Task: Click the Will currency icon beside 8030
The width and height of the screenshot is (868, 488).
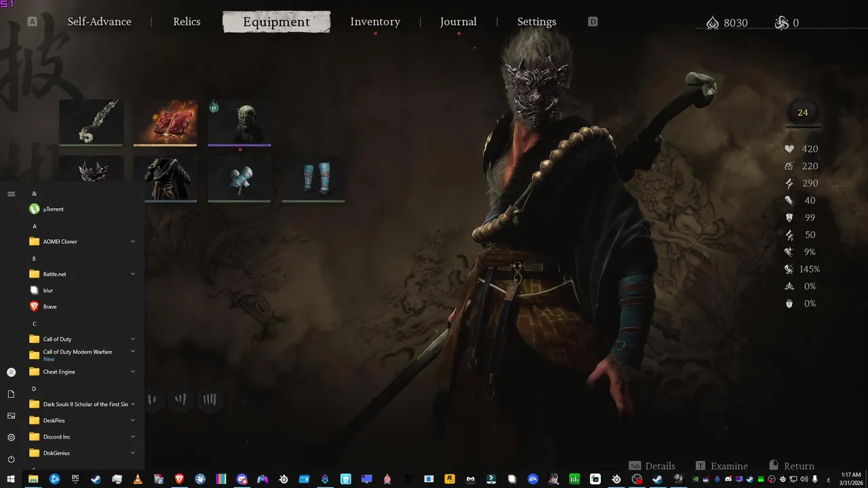Action: 712,23
